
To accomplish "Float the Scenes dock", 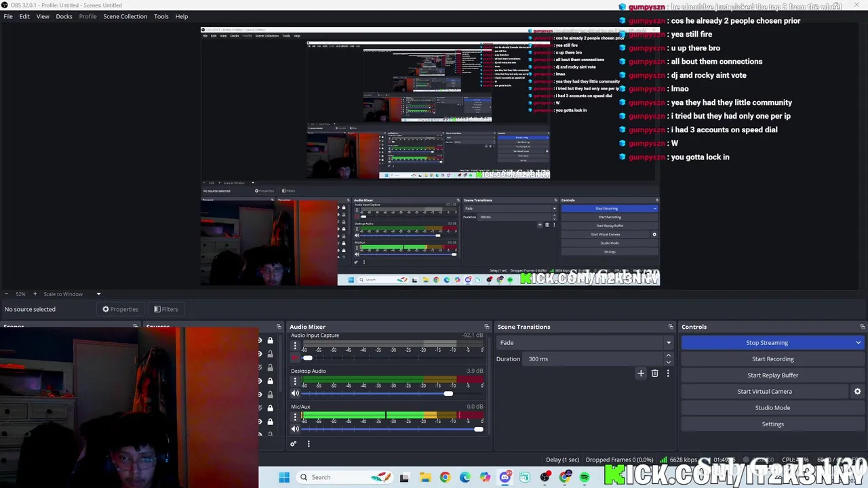I will (135, 327).
